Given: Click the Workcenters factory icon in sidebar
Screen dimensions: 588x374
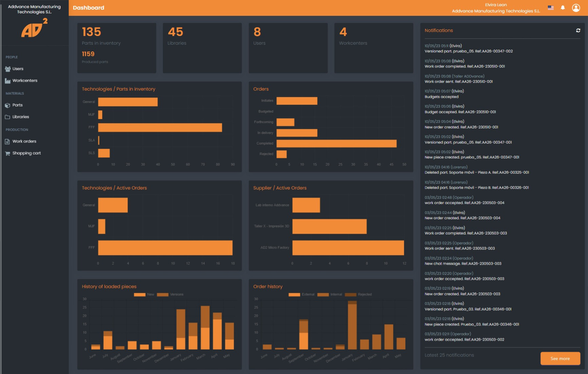Looking at the screenshot, I should tap(8, 81).
